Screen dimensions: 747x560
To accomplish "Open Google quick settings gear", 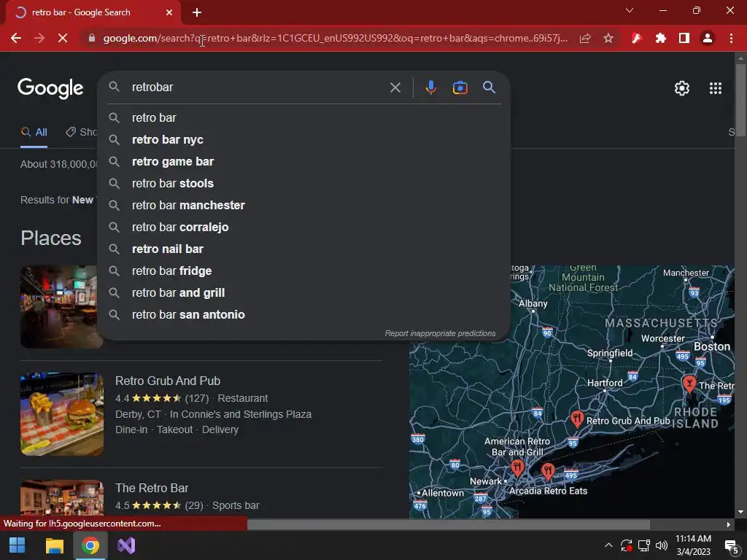I will 682,88.
